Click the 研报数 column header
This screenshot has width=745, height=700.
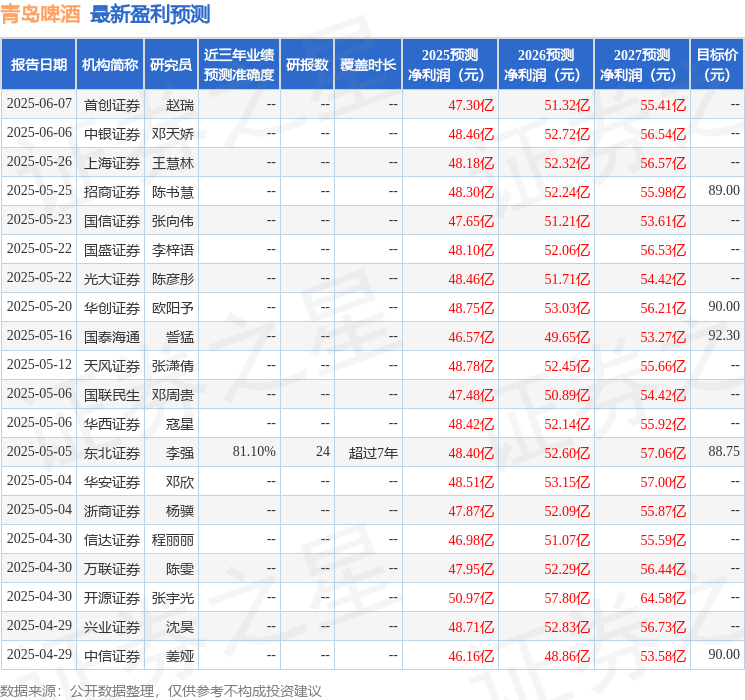tap(307, 64)
